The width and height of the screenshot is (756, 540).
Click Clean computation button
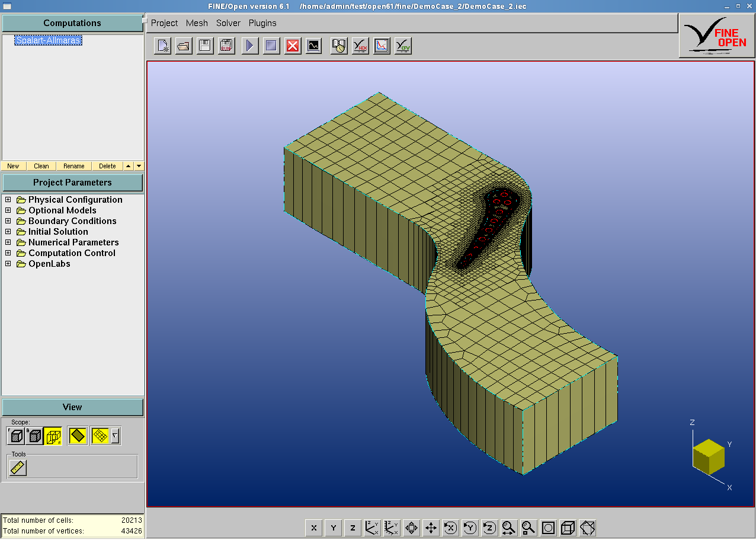click(x=41, y=166)
